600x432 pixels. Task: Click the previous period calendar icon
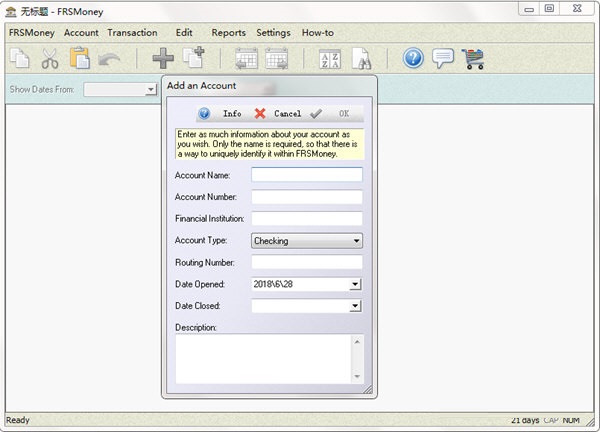pyautogui.click(x=246, y=59)
